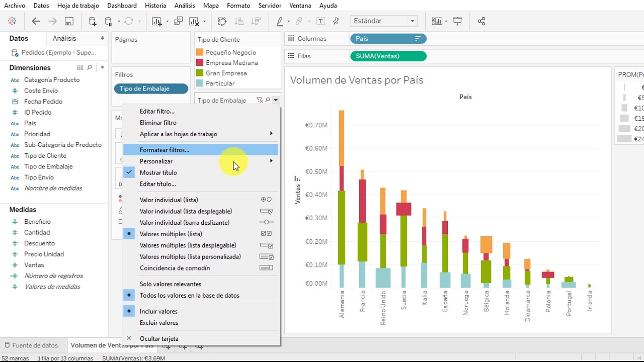644x362 pixels.
Task: Choose Valores múltiples (lista desplegable)
Action: (188, 245)
